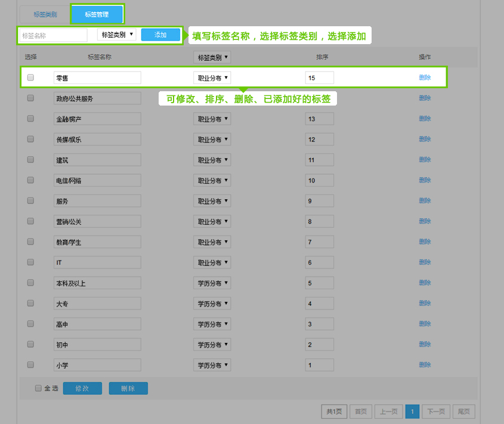The width and height of the screenshot is (504, 424).
Task: Click the 零售 tag name field
Action: pyautogui.click(x=97, y=78)
